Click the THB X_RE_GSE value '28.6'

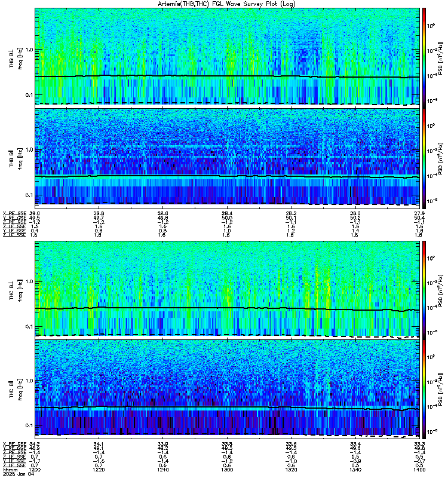[x=162, y=213]
